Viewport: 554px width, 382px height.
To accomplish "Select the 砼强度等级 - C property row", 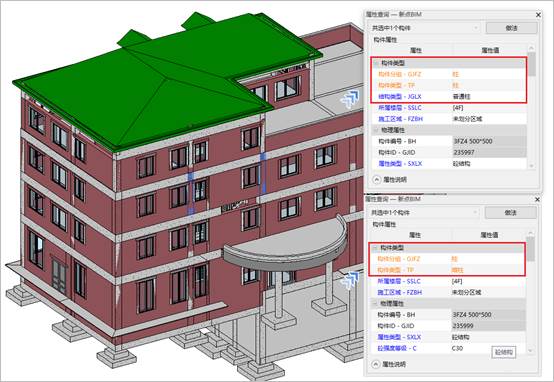I will [448, 348].
